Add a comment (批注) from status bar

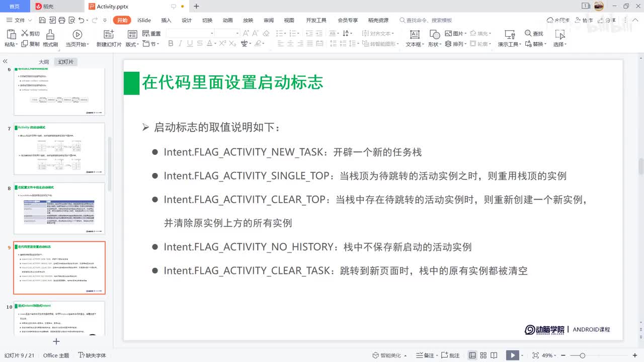(451, 355)
